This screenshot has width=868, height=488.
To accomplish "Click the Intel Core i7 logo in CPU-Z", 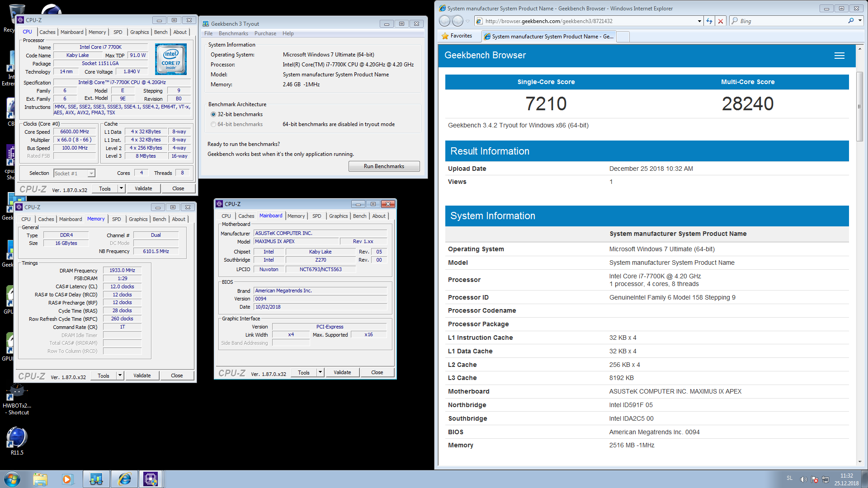I will click(x=171, y=59).
